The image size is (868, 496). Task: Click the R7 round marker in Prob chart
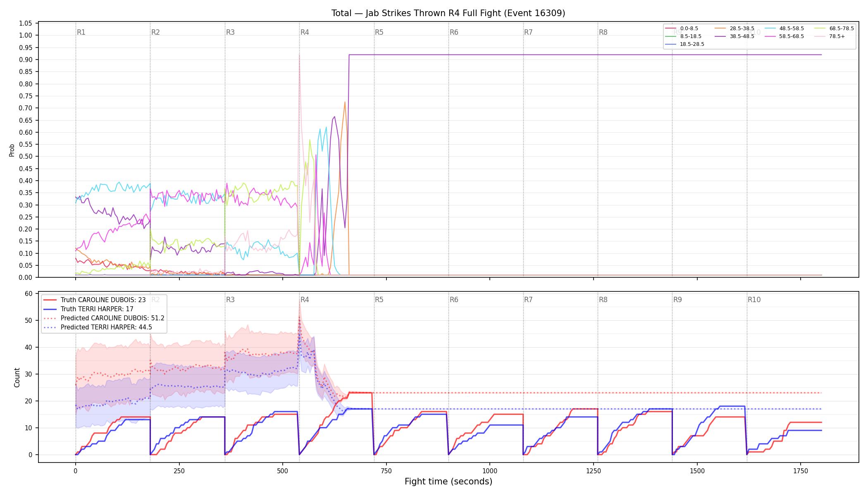(x=528, y=32)
